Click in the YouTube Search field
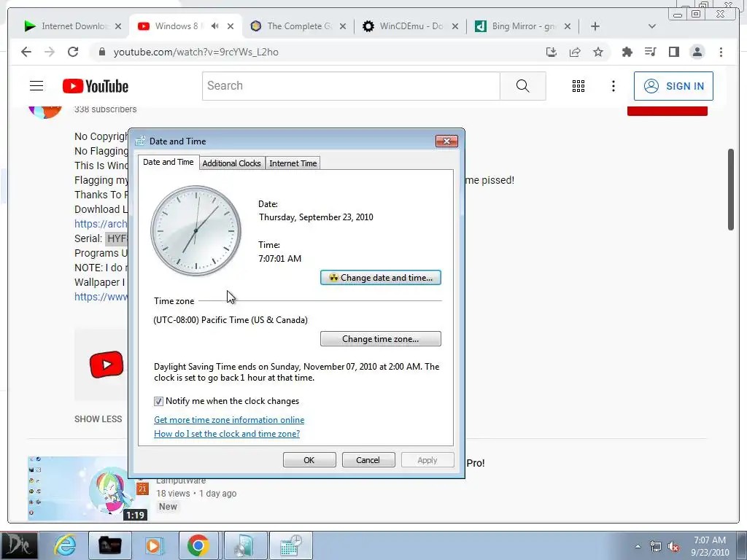The width and height of the screenshot is (747, 560). click(x=352, y=86)
